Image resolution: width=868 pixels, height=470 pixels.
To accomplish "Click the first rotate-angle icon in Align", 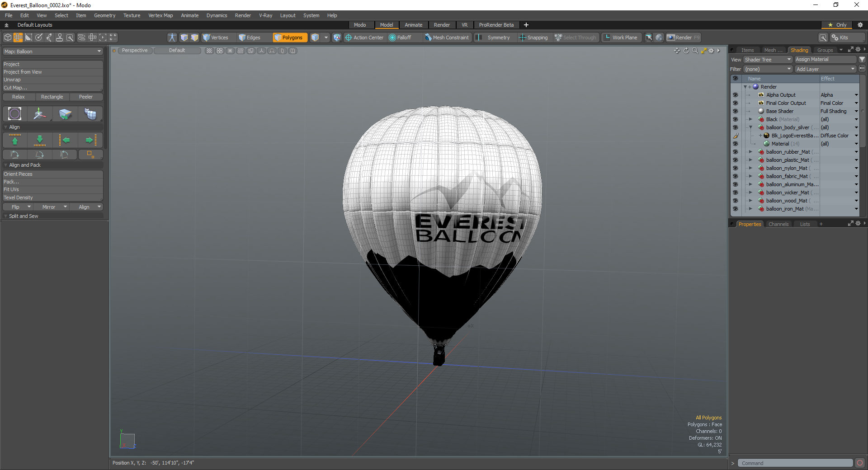I will pos(15,155).
